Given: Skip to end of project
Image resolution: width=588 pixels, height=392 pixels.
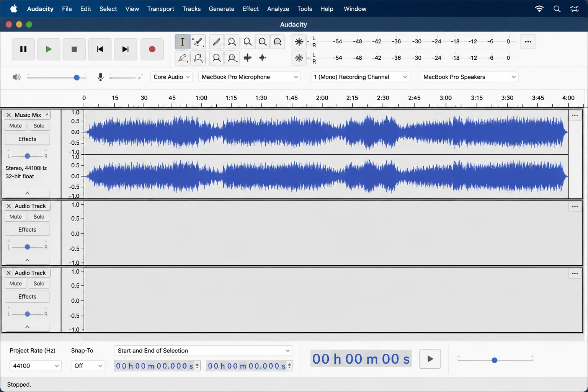Looking at the screenshot, I should click(x=126, y=49).
